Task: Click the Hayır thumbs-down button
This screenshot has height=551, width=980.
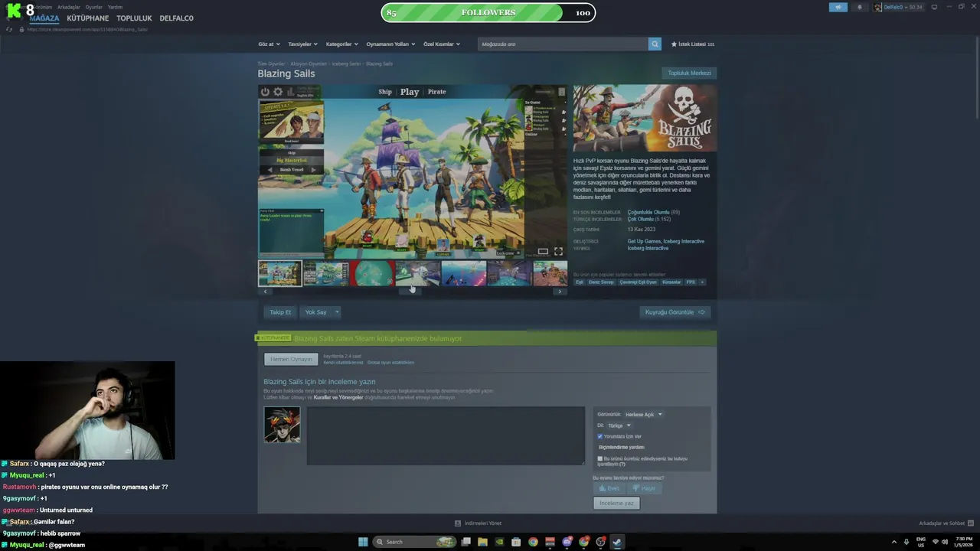Action: [644, 488]
